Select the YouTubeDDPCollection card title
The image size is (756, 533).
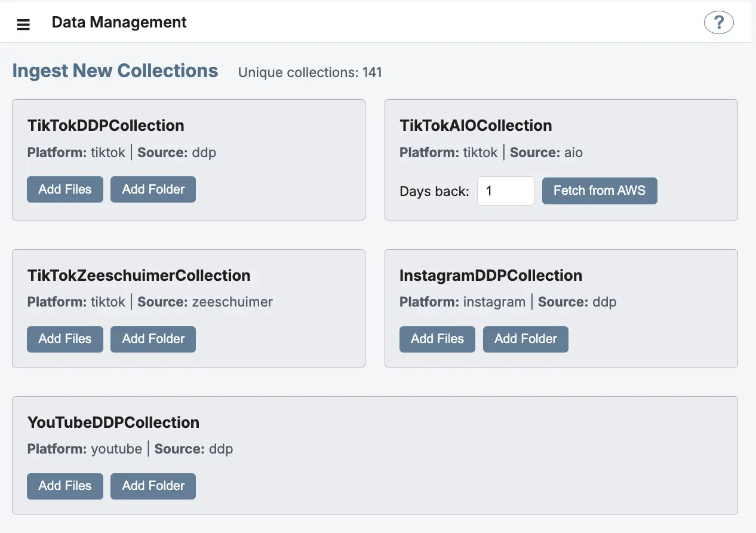(x=113, y=422)
